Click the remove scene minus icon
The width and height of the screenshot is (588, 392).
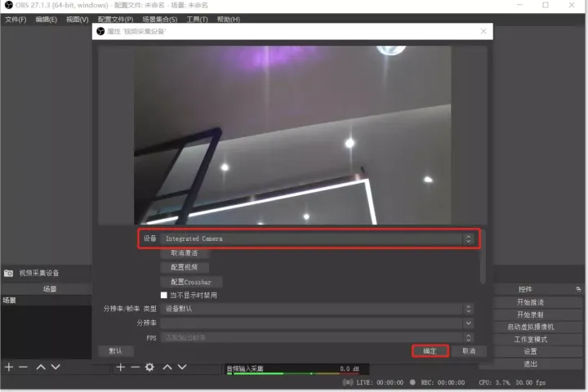(x=23, y=367)
